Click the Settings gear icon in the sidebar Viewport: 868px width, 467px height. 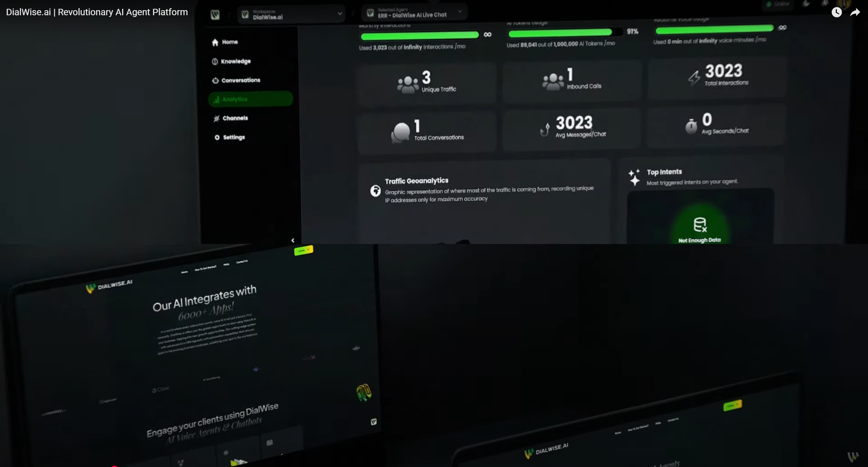pos(217,137)
